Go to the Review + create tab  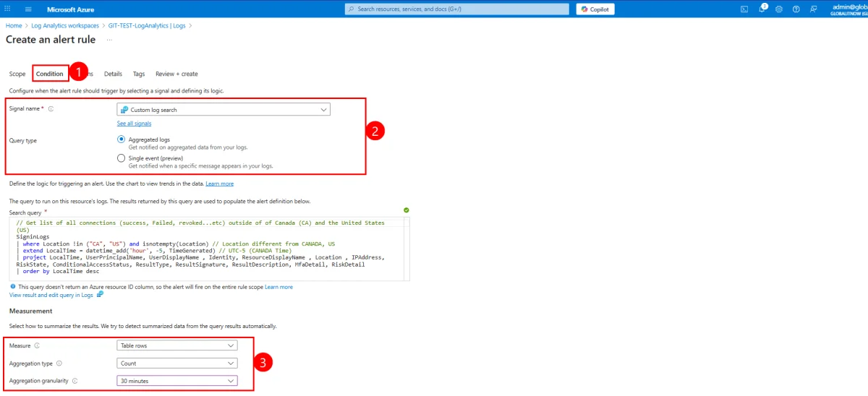coord(176,74)
